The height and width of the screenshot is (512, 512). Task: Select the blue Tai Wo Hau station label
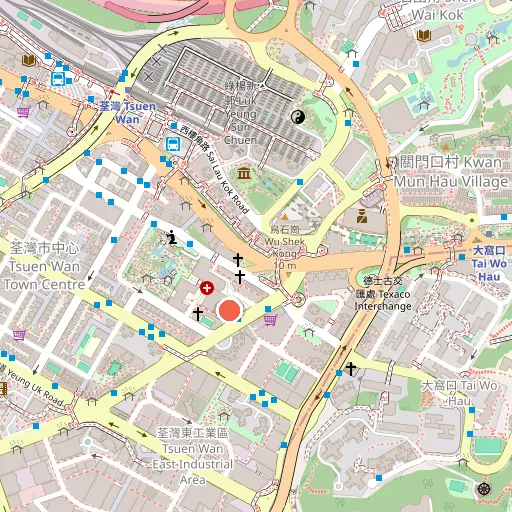point(489,263)
